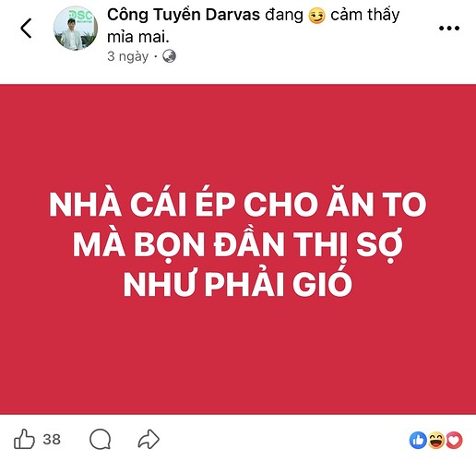Tap empty red background below the status text
The width and height of the screenshot is (476, 461).
238,357
